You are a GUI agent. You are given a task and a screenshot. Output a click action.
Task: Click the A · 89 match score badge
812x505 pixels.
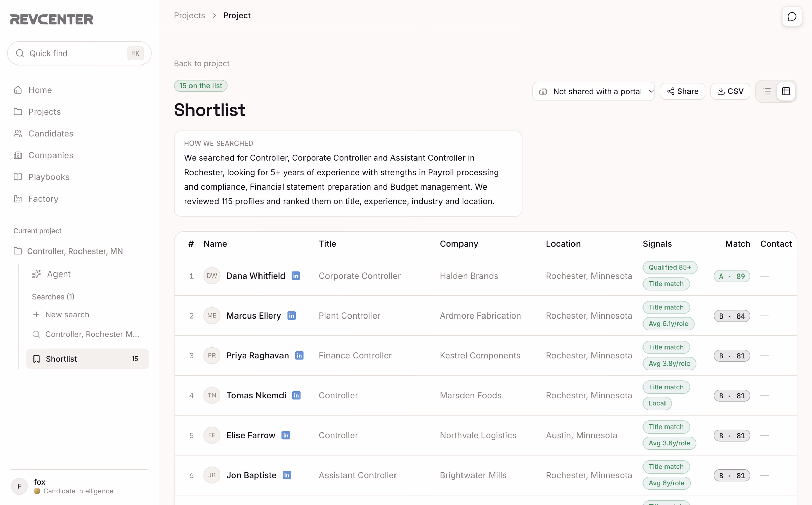pyautogui.click(x=732, y=276)
